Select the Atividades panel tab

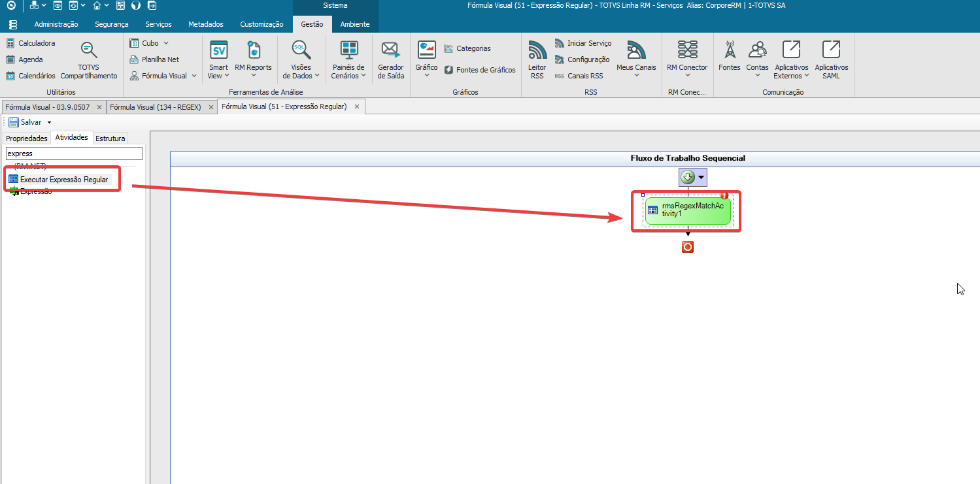pyautogui.click(x=72, y=137)
